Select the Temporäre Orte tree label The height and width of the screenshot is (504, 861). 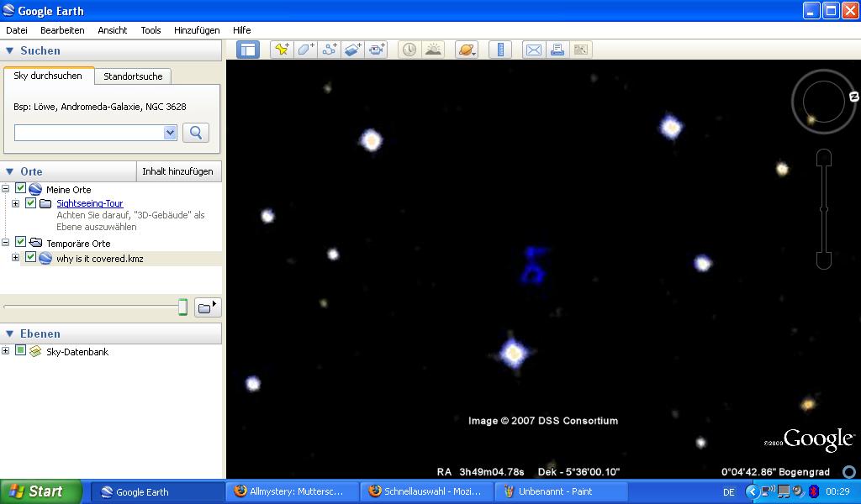[78, 243]
